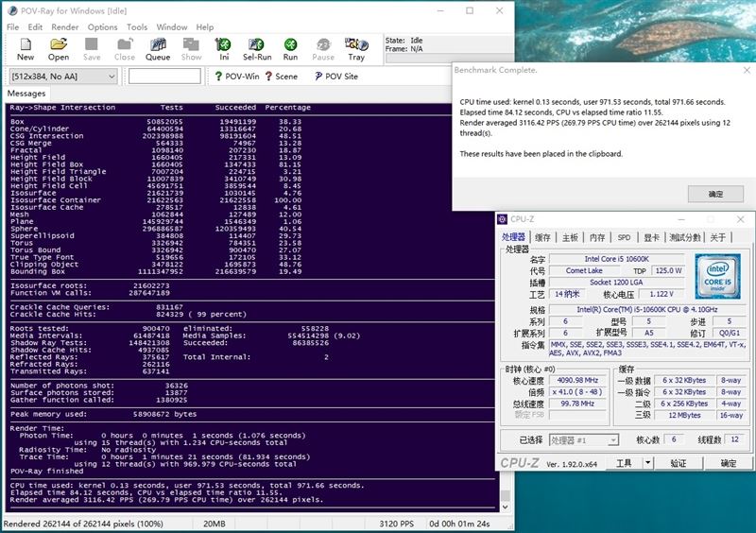The height and width of the screenshot is (533, 756).
Task: Click the CPU name field Intel Core i5 10600K
Action: coord(617,259)
